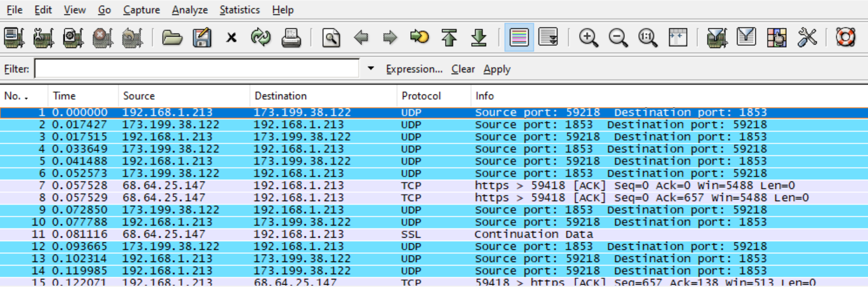Viewport: 868px width, 287px height.
Task: Open the File menu
Action: tap(15, 10)
